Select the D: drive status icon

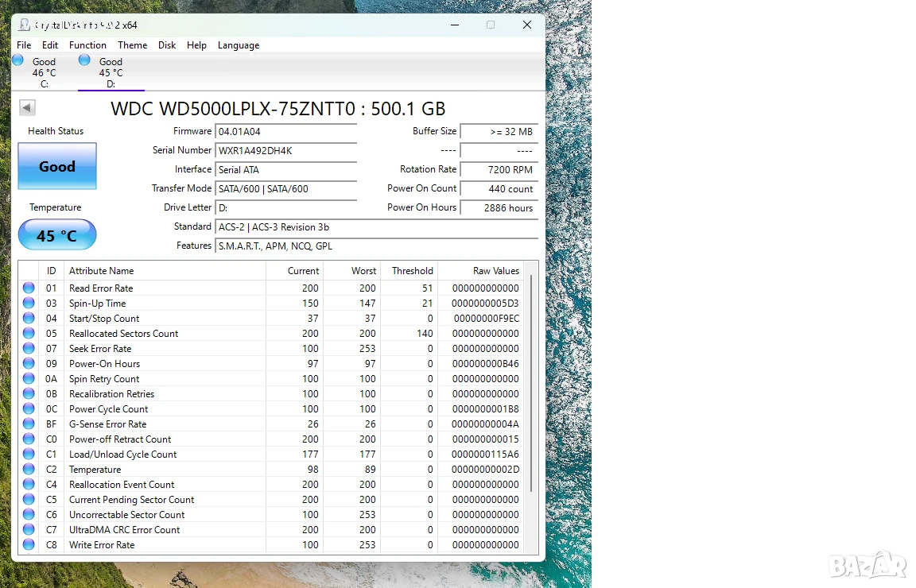(84, 60)
